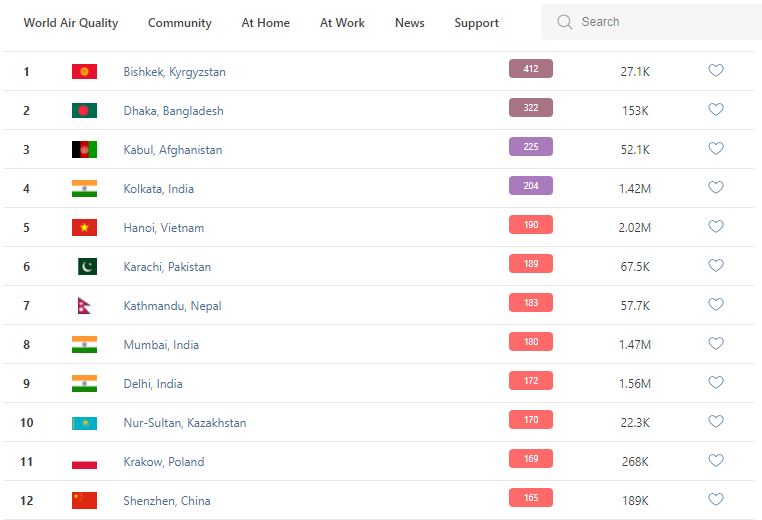Click the Vietnam flag beside Hanoi
762x520 pixels.
pyautogui.click(x=84, y=228)
